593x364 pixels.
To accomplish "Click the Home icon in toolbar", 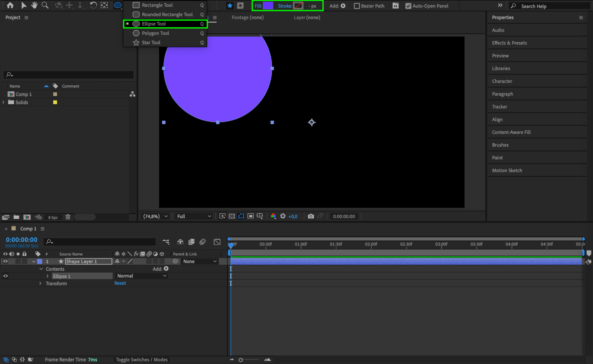I will coord(10,5).
